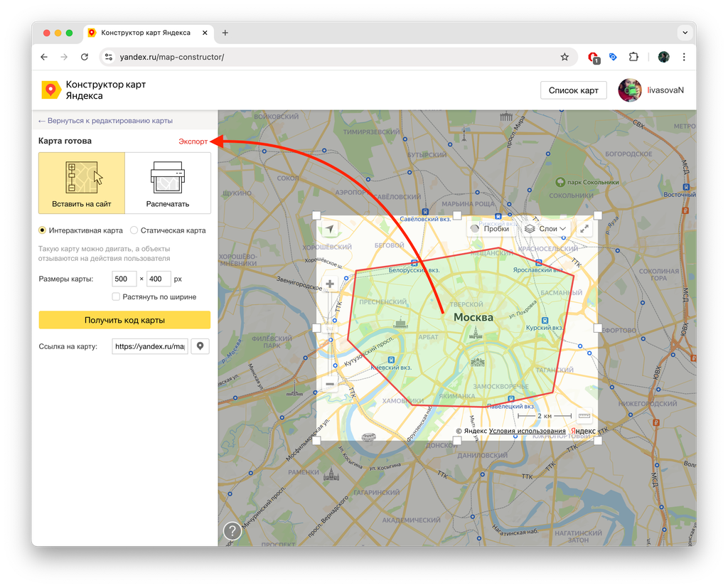The height and width of the screenshot is (588, 728).
Task: Open the help question mark button
Action: coord(232,530)
